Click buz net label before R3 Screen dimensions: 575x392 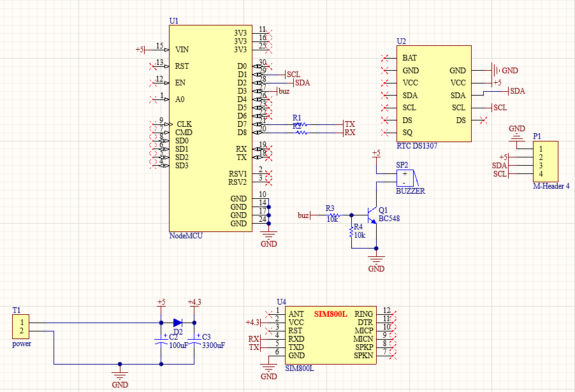tap(303, 215)
